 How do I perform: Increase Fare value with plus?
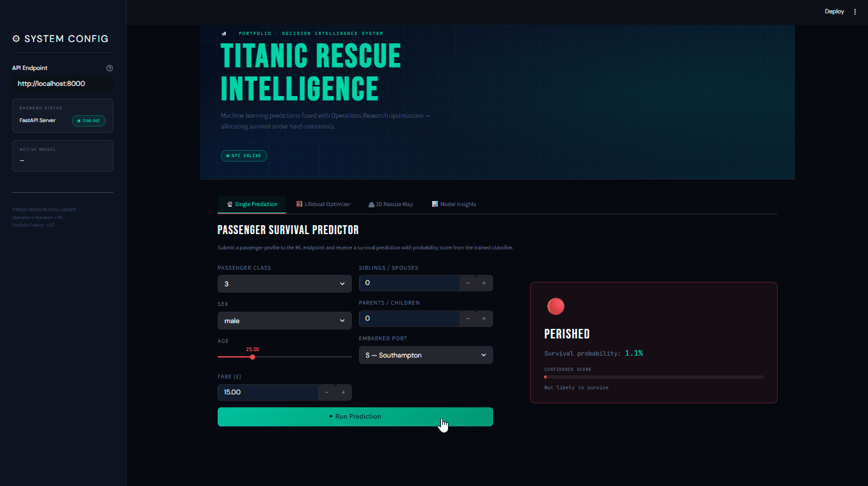[x=343, y=392]
